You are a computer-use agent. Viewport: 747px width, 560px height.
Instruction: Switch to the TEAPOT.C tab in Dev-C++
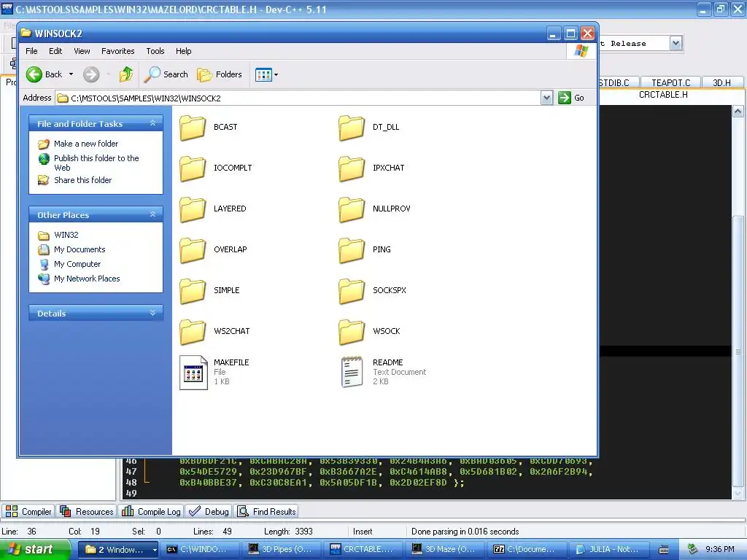[671, 83]
